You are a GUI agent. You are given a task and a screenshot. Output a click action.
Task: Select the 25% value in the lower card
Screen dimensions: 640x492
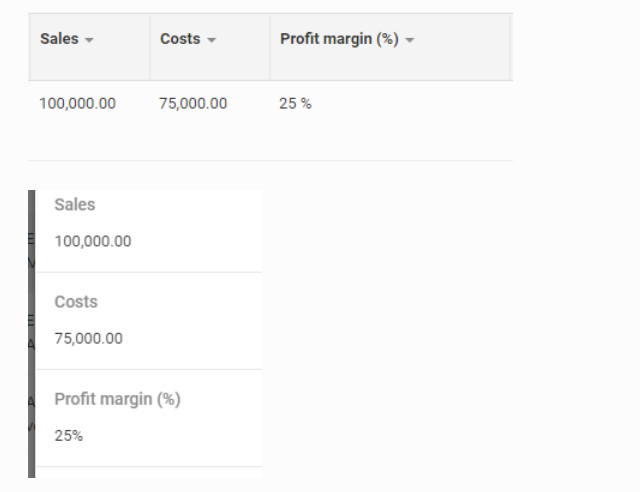click(69, 436)
